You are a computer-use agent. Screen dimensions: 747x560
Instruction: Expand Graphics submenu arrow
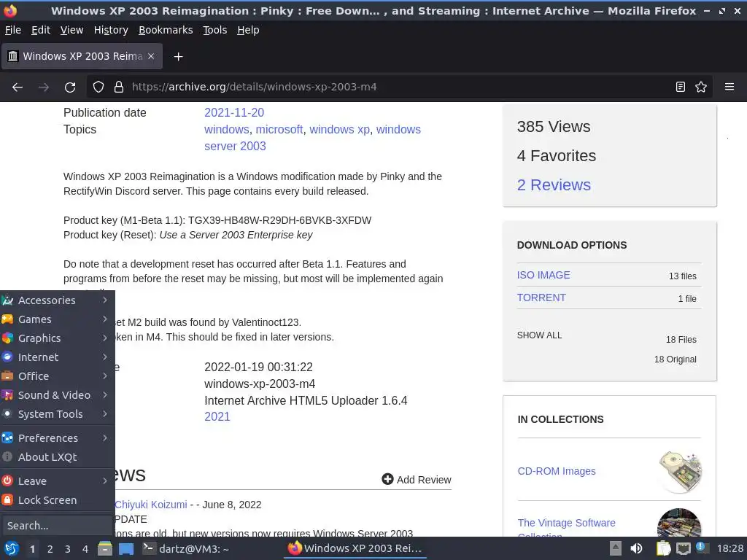pos(105,338)
